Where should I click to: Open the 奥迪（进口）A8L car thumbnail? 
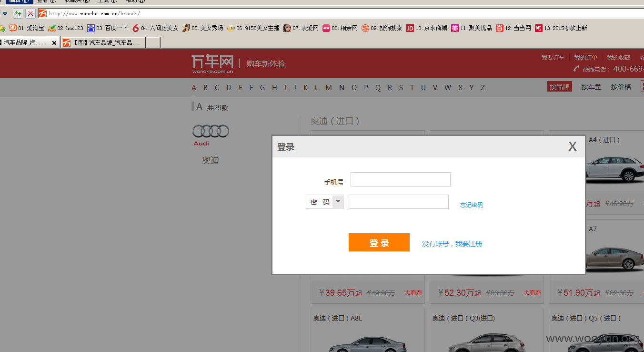(367, 342)
